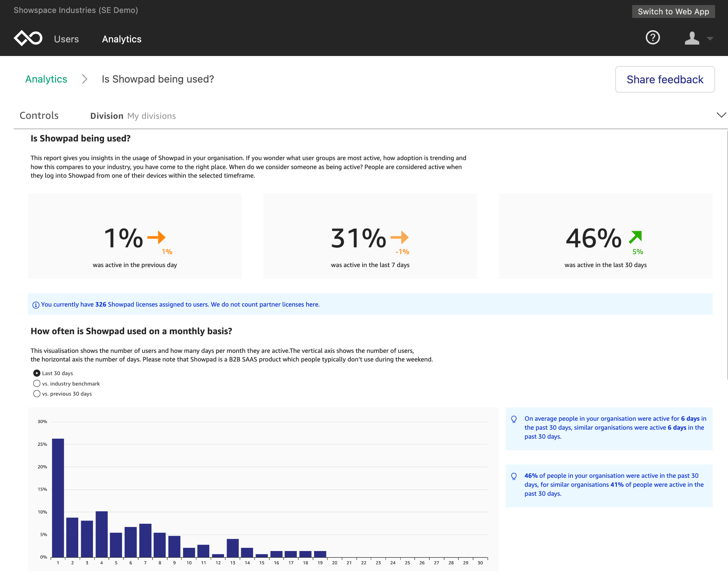Viewport: 728px width, 588px height.
Task: Click the Switch to Web App button
Action: click(673, 11)
